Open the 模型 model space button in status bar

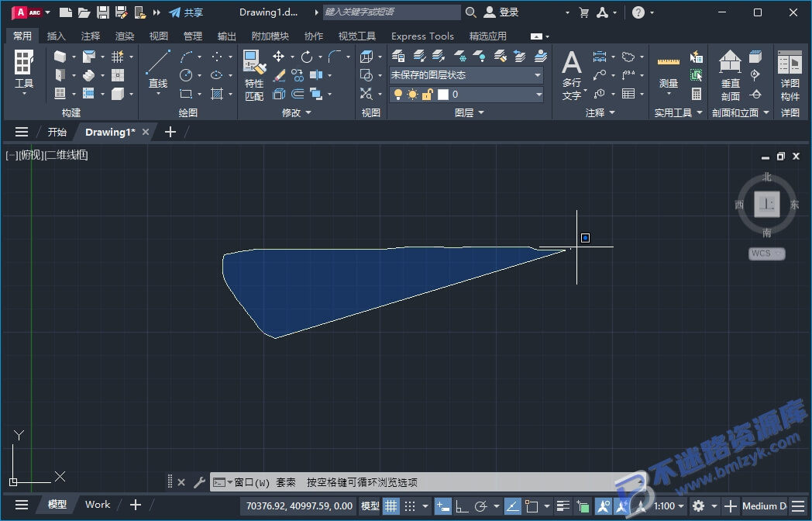[x=370, y=505]
